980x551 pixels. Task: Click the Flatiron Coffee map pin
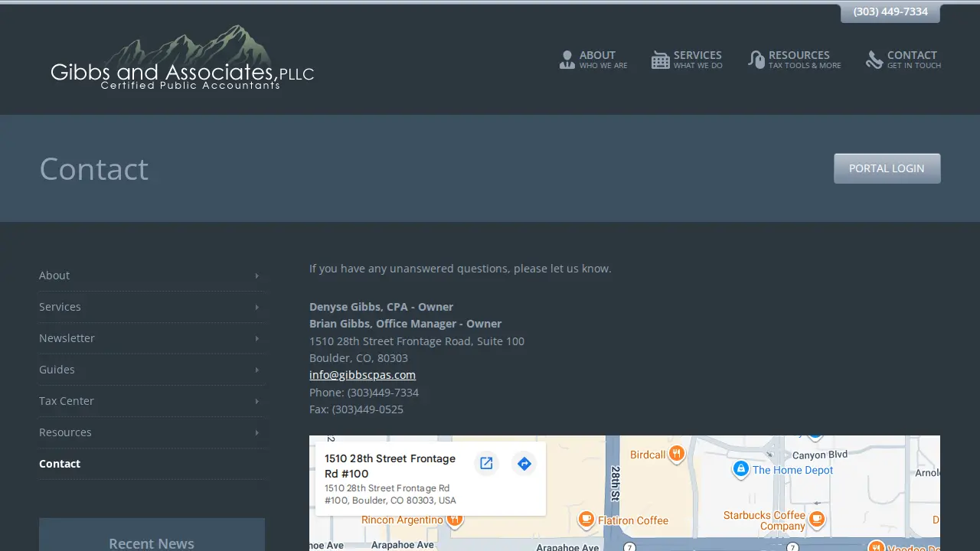586,520
